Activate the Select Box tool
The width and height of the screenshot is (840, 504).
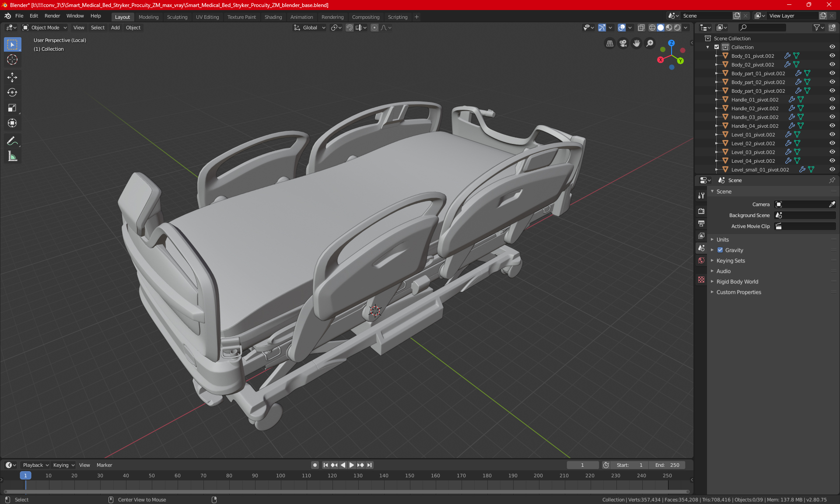12,45
